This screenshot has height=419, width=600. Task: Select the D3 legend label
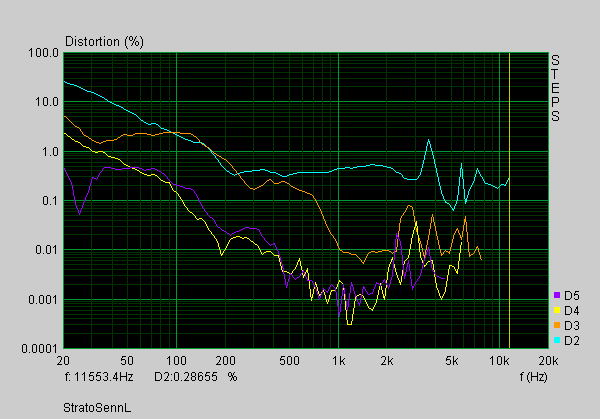click(572, 326)
